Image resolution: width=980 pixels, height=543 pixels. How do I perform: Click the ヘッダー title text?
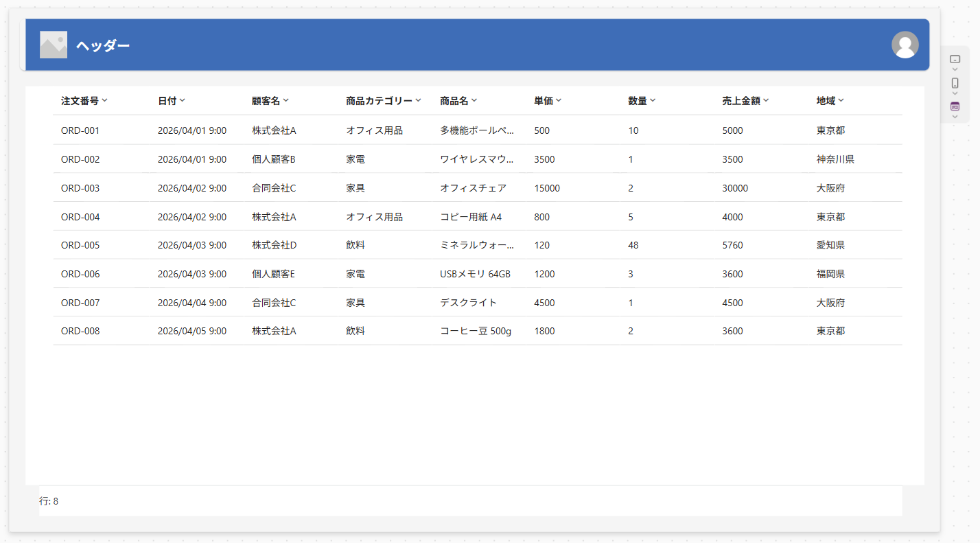pos(103,45)
